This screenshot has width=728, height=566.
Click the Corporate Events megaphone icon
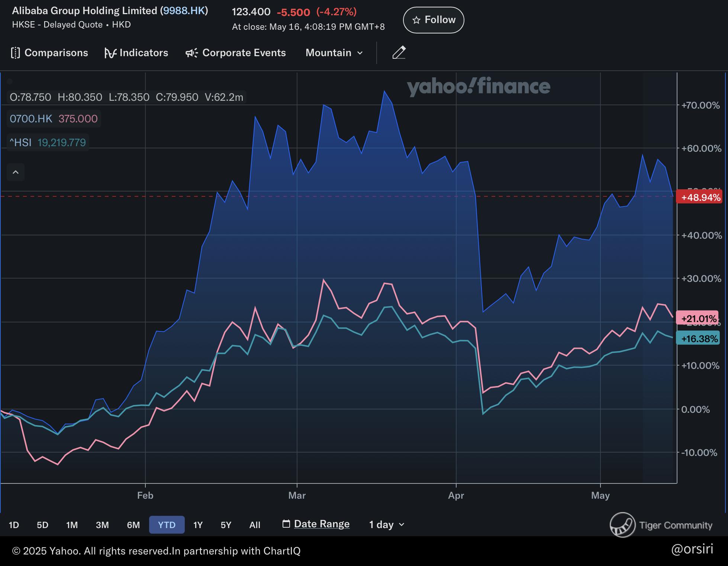191,53
